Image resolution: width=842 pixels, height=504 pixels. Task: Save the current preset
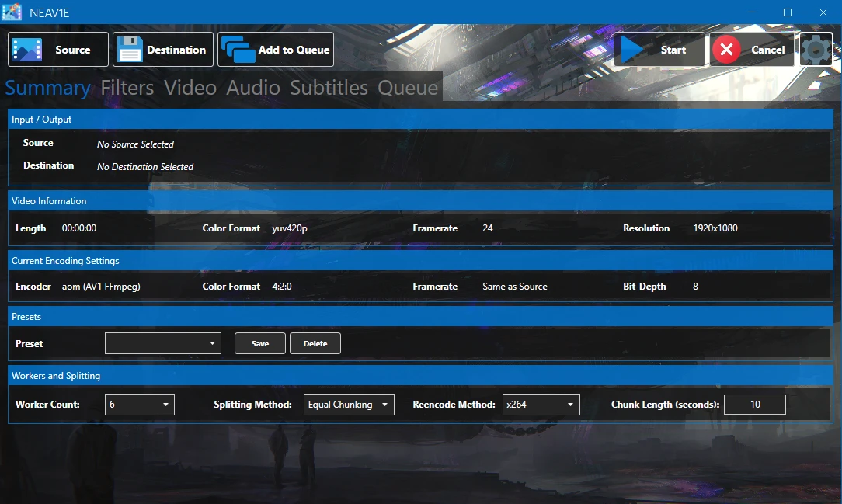point(260,343)
